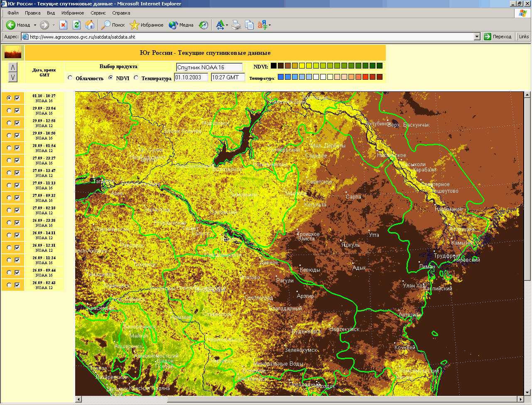
Task: Click the Print toolbar icon
Action: point(236,25)
